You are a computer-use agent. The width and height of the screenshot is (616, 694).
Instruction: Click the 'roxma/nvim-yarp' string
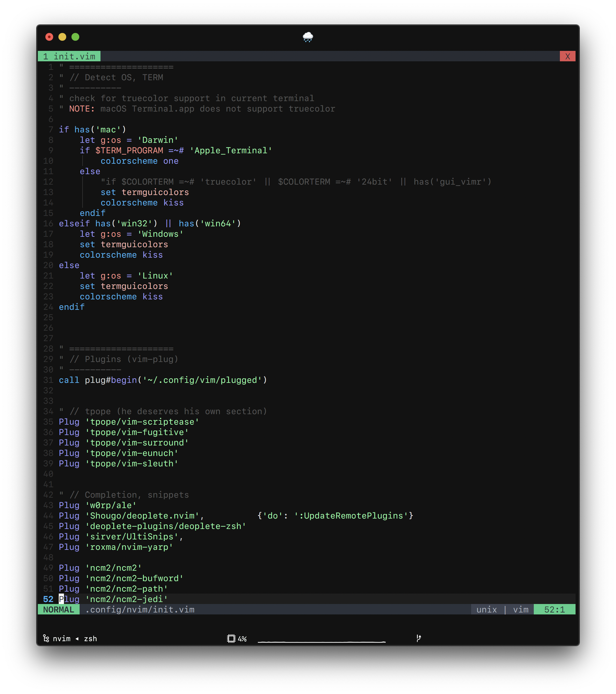(129, 547)
